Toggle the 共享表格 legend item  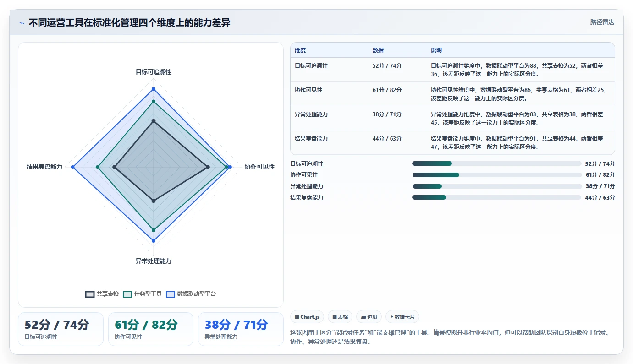pos(102,294)
